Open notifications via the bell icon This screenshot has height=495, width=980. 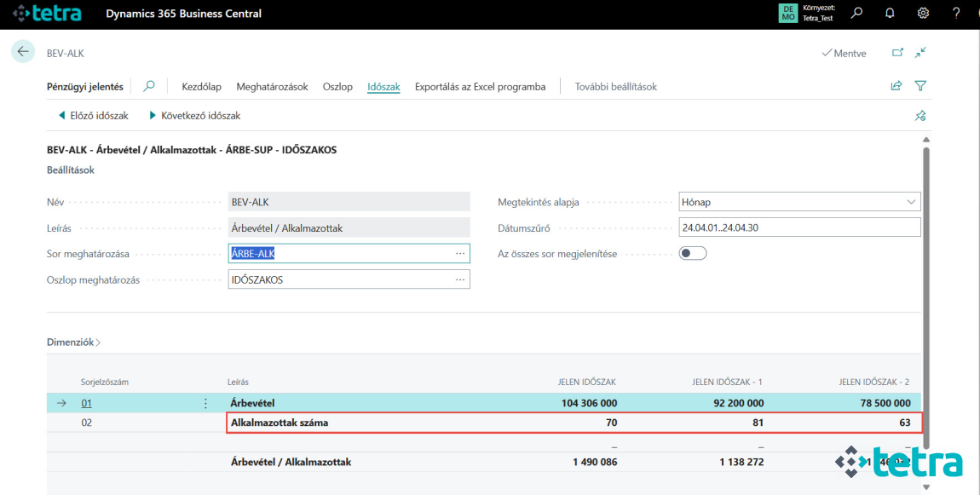tap(889, 13)
